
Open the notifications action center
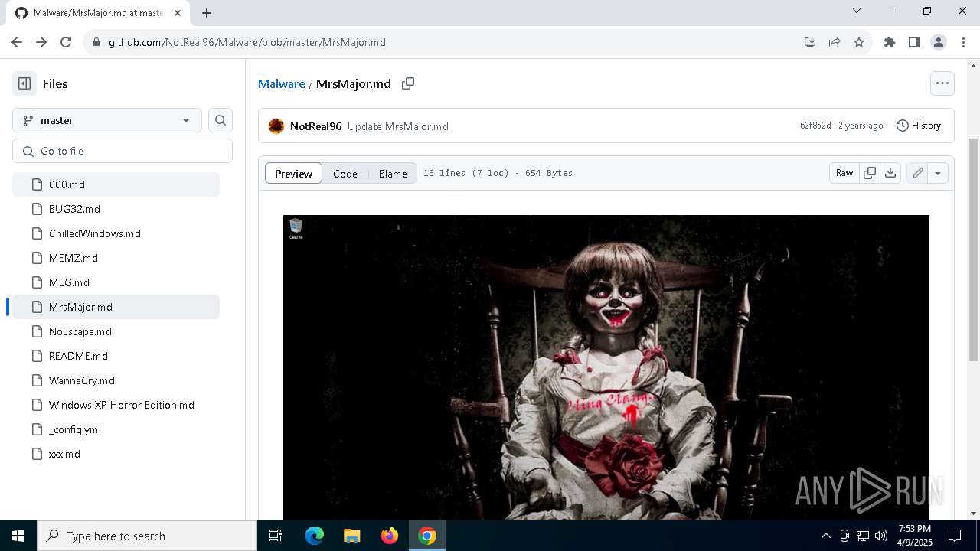click(x=955, y=536)
